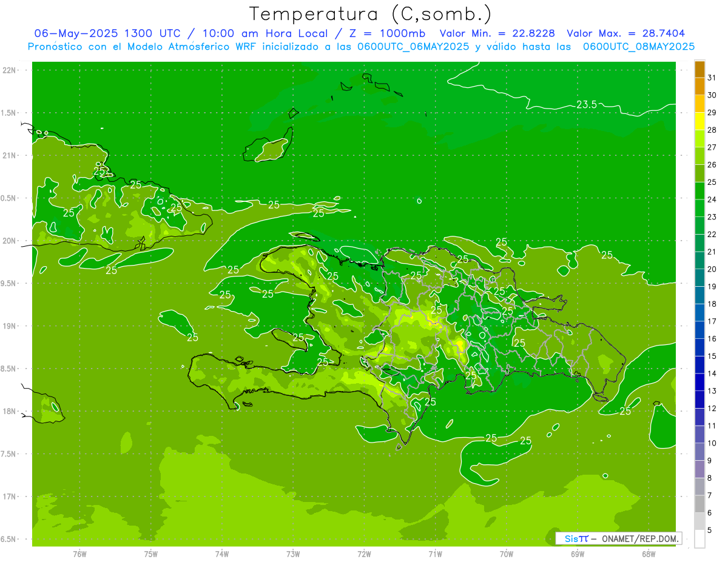
Task: Select the 'Valor Max. = 28.7404' value
Action: (x=626, y=33)
